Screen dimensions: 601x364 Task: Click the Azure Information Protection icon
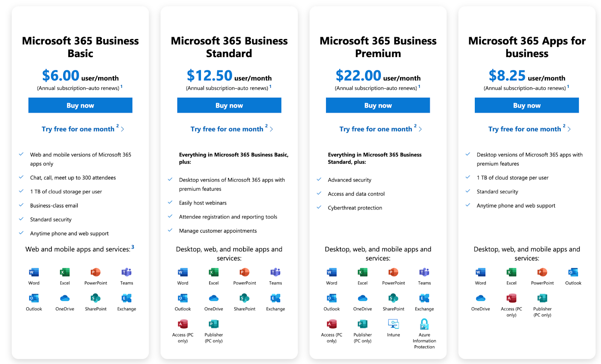(x=424, y=323)
